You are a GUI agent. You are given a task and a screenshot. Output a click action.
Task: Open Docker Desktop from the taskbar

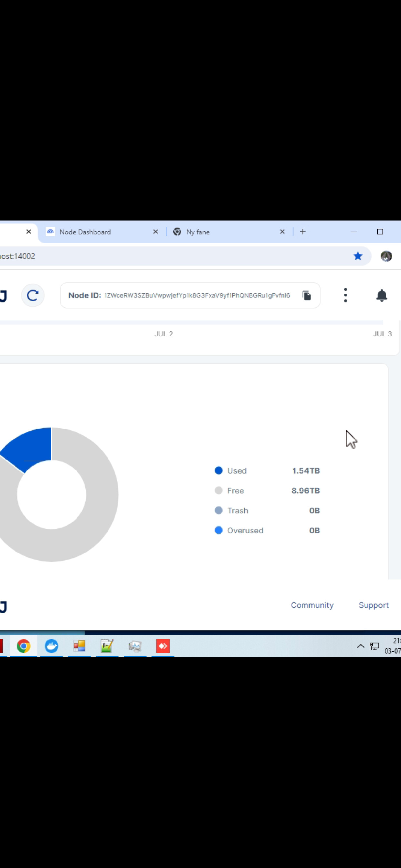tap(52, 646)
